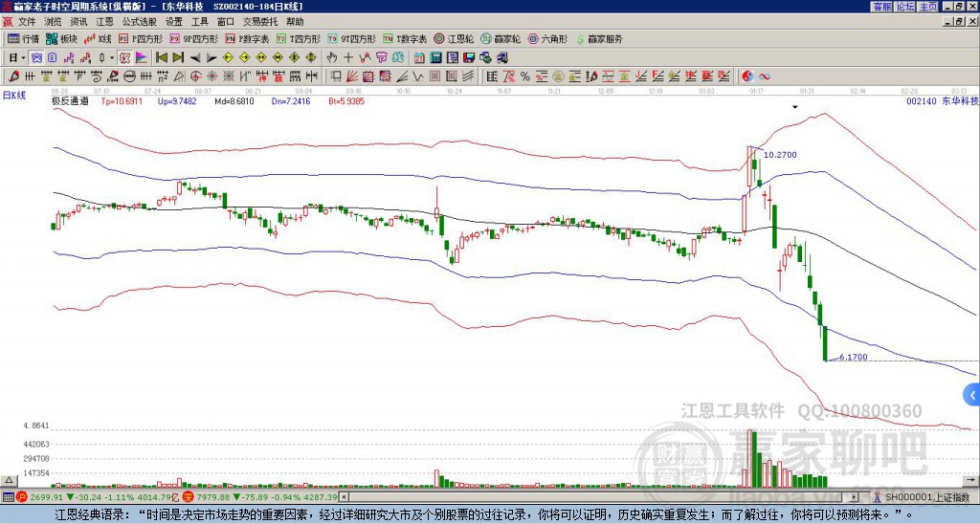
Task: Click SH000001 上证指数 in status bar
Action: pos(926,497)
